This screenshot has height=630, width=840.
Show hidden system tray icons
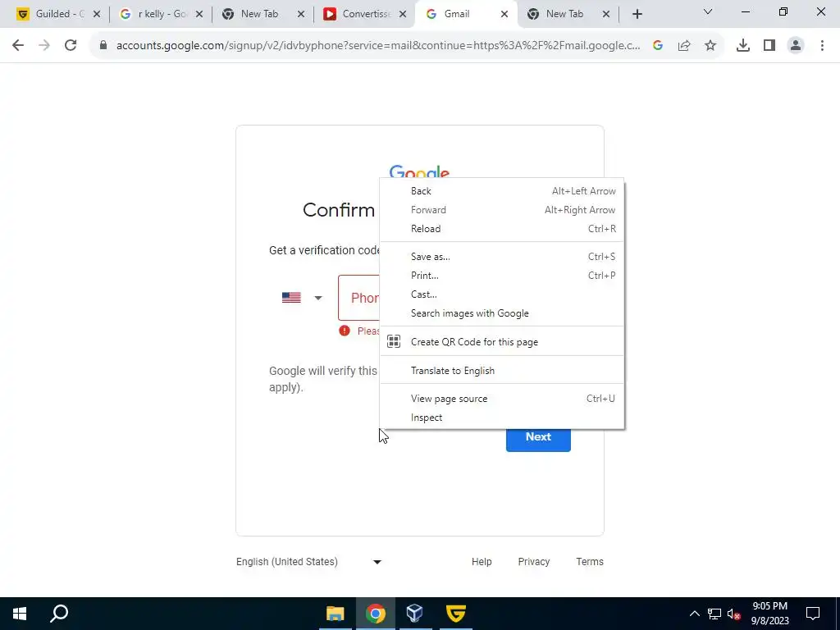694,614
